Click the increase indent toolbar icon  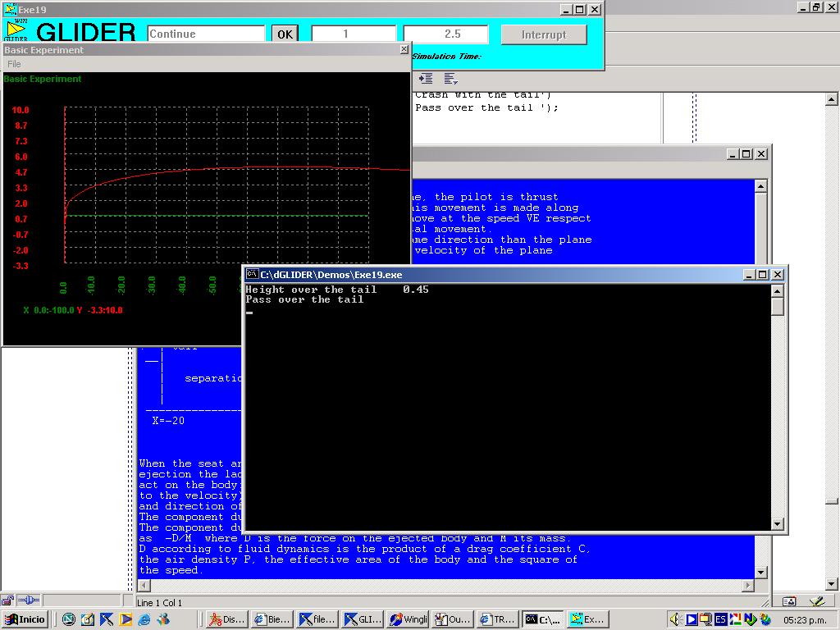[426, 79]
